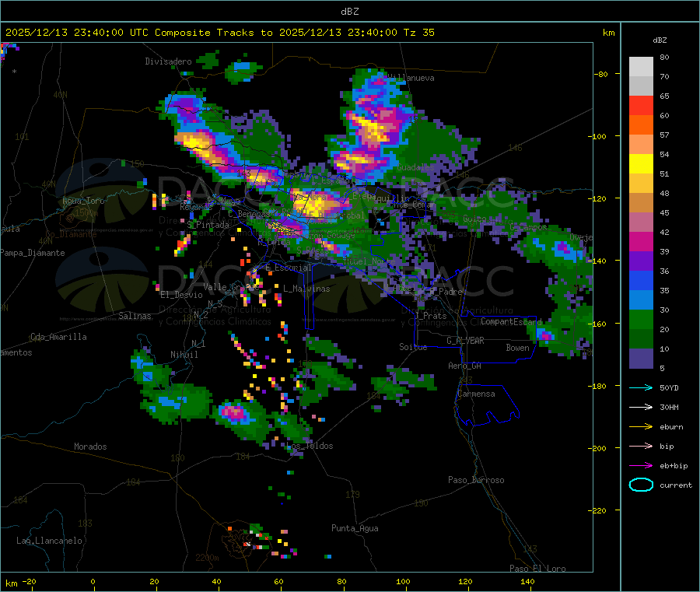Click the 'Paso_Barroso' map label
The width and height of the screenshot is (700, 592).
[x=476, y=481]
